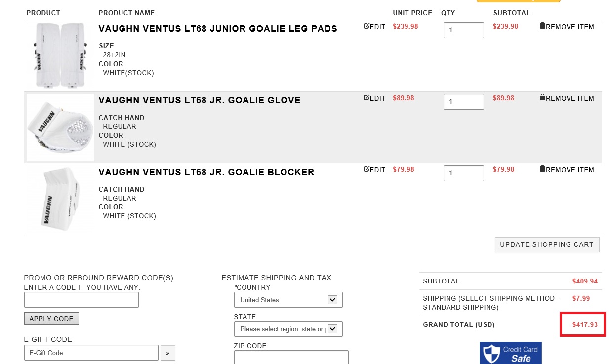This screenshot has height=364, width=611.
Task: Submit e-gift code with arrow button
Action: click(168, 353)
